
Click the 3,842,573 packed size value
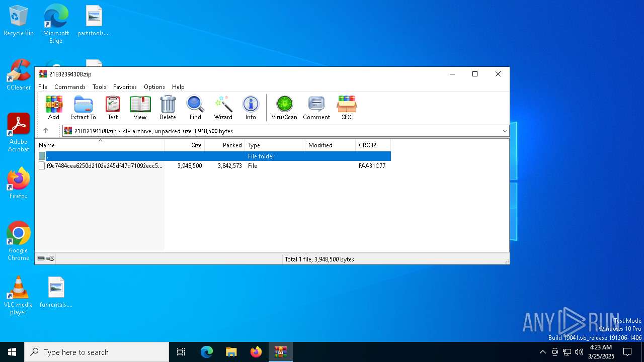coord(230,166)
